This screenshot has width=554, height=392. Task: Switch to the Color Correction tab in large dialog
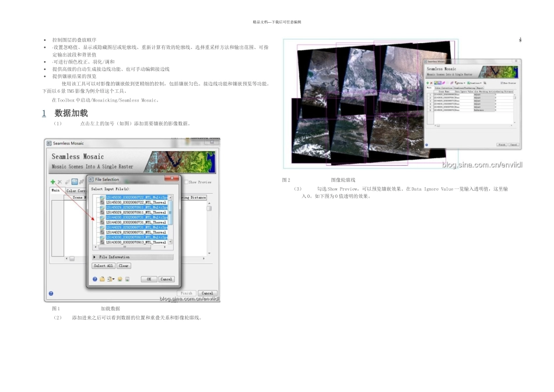(76, 191)
